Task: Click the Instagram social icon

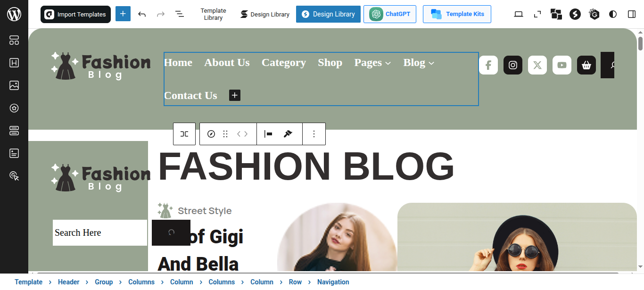Action: (513, 65)
